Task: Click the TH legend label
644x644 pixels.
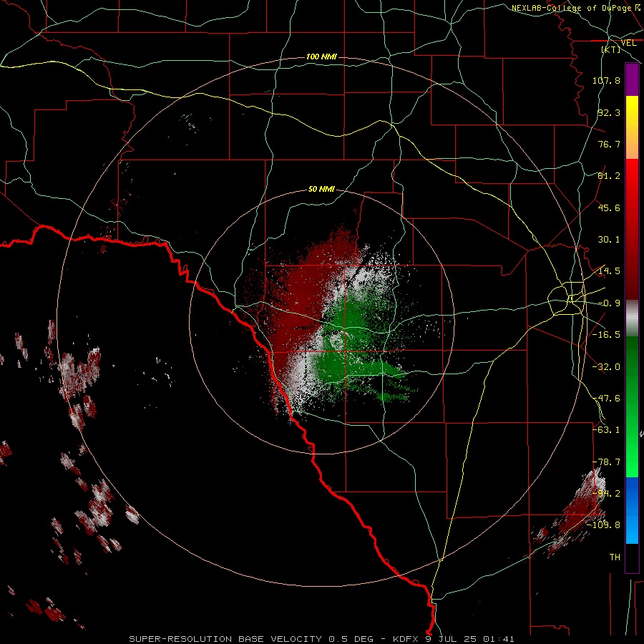Action: point(615,557)
